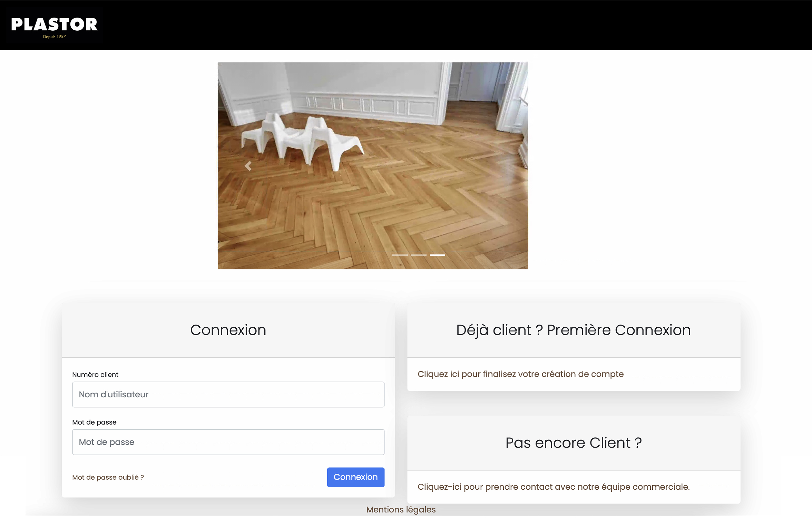Open the Mentions légales footer link

point(401,509)
